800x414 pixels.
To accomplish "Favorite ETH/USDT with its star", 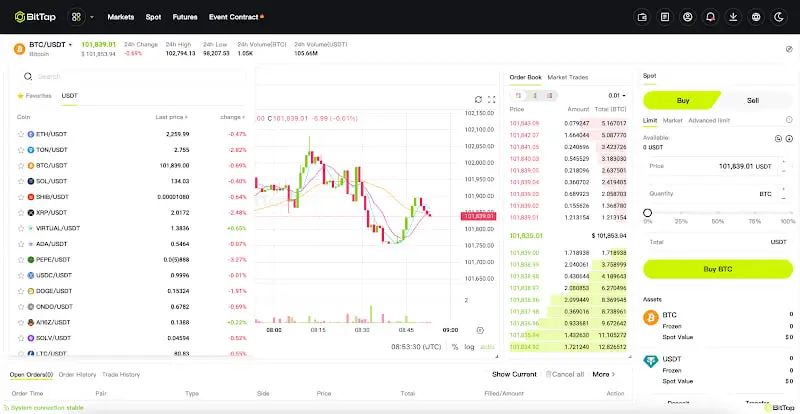I will click(20, 133).
